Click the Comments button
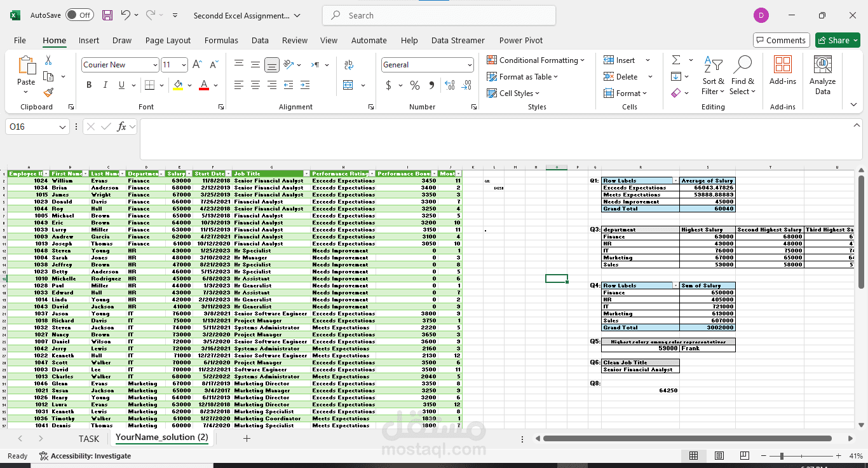This screenshot has height=468, width=868. [x=782, y=40]
